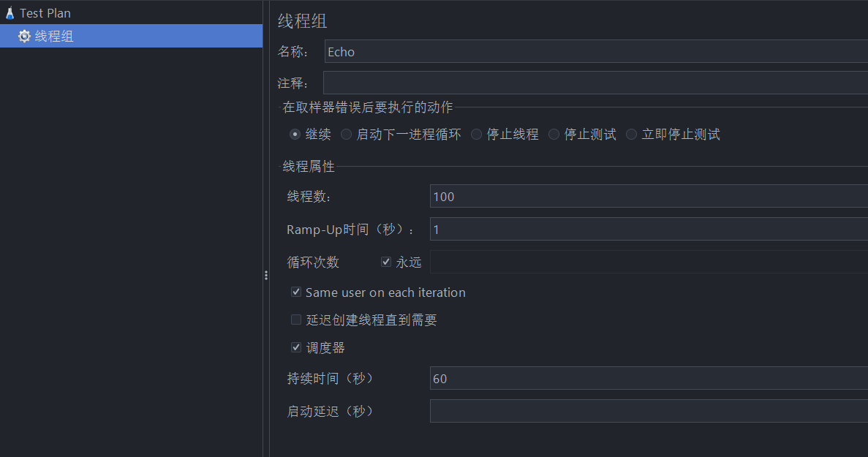Viewport: 868px width, 457px height.
Task: Select 停止线程 radio option
Action: 476,135
